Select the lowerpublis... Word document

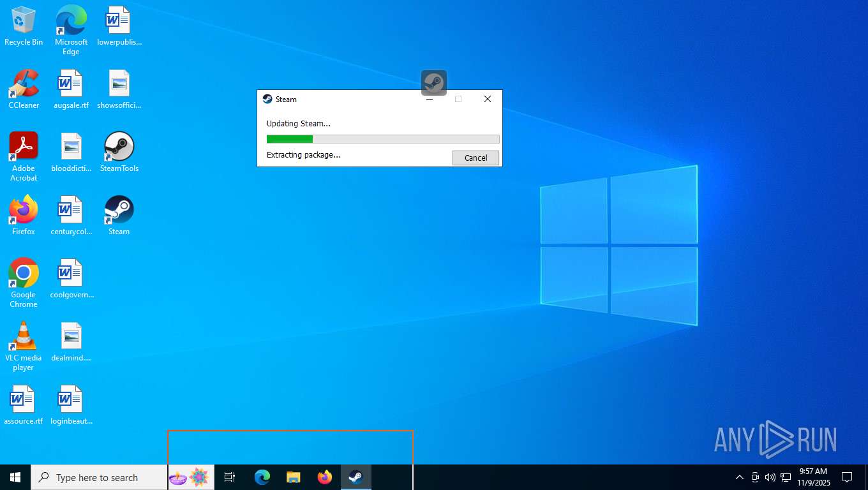(x=119, y=27)
